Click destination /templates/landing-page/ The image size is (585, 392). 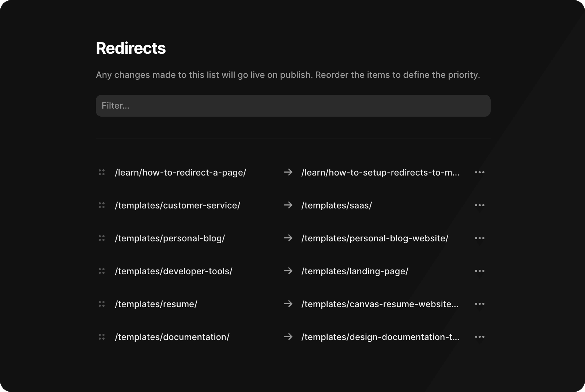tap(355, 271)
